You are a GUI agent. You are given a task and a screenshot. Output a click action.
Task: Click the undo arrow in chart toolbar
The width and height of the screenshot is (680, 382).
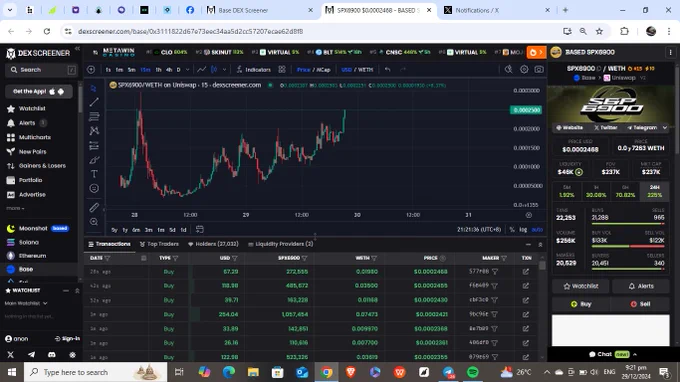pos(387,69)
